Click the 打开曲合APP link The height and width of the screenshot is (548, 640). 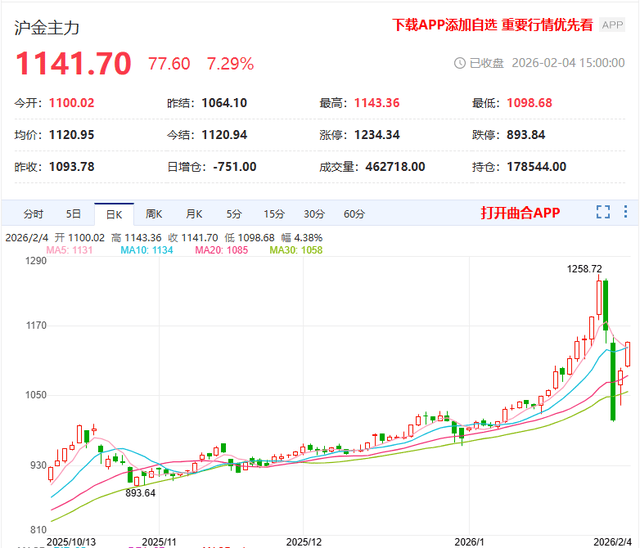520,212
